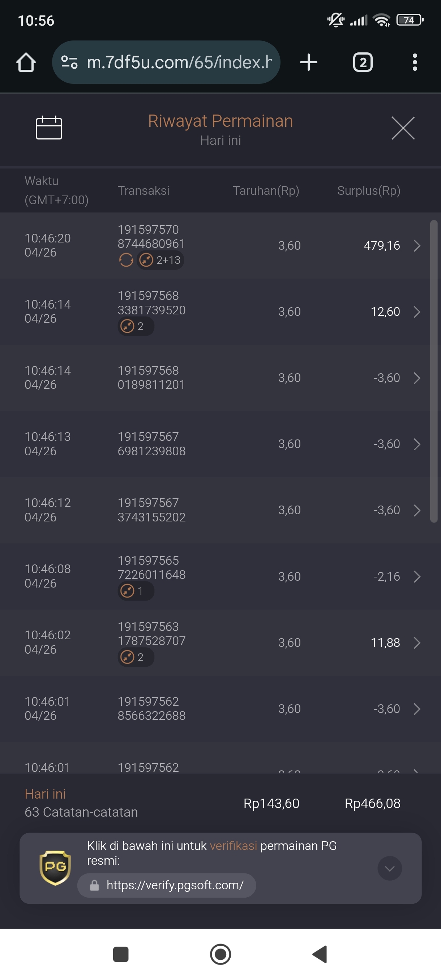The height and width of the screenshot is (980, 441).
Task: Expand details of the 12,60 surplus record
Action: [x=417, y=311]
